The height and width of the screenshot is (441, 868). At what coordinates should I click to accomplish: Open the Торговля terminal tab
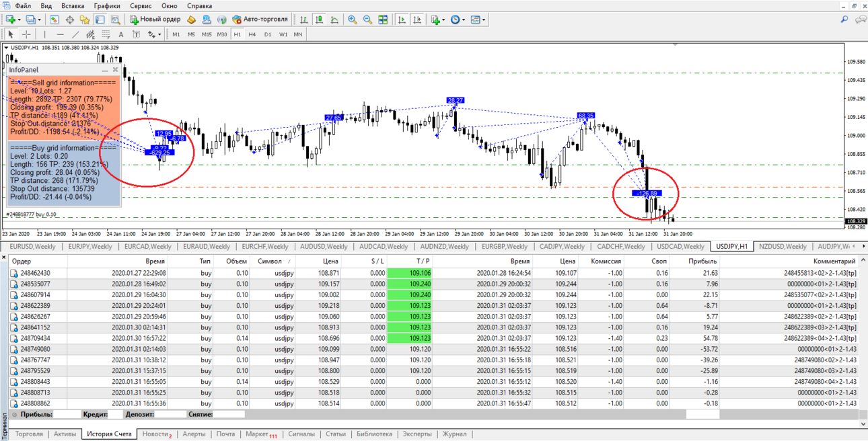(x=29, y=434)
